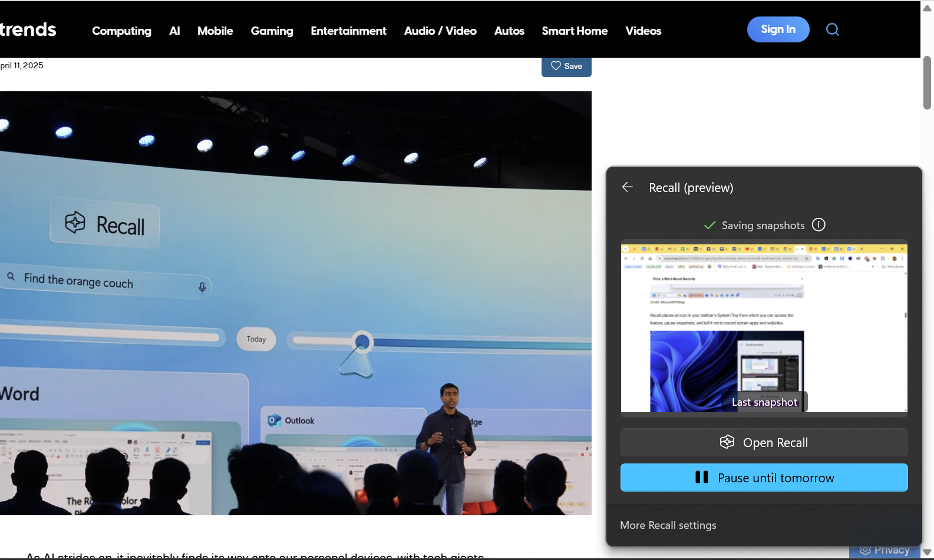934x560 pixels.
Task: Click the Last snapshot thumbnail preview
Action: 764,328
